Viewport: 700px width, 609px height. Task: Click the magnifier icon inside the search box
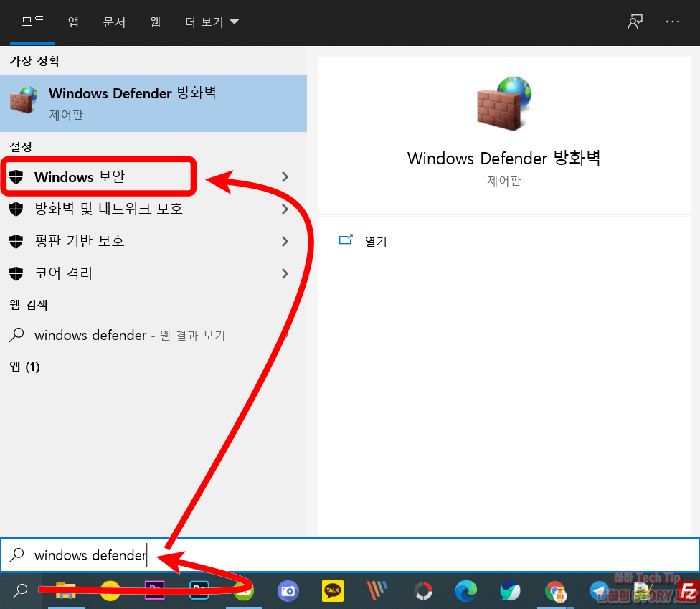pyautogui.click(x=17, y=555)
